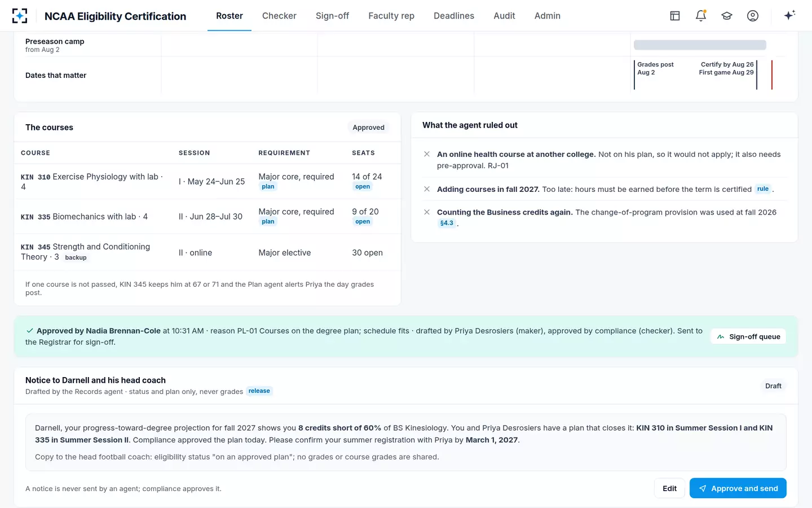This screenshot has width=812, height=508.
Task: Click the X beside Counting the Business credits
Action: pos(427,212)
